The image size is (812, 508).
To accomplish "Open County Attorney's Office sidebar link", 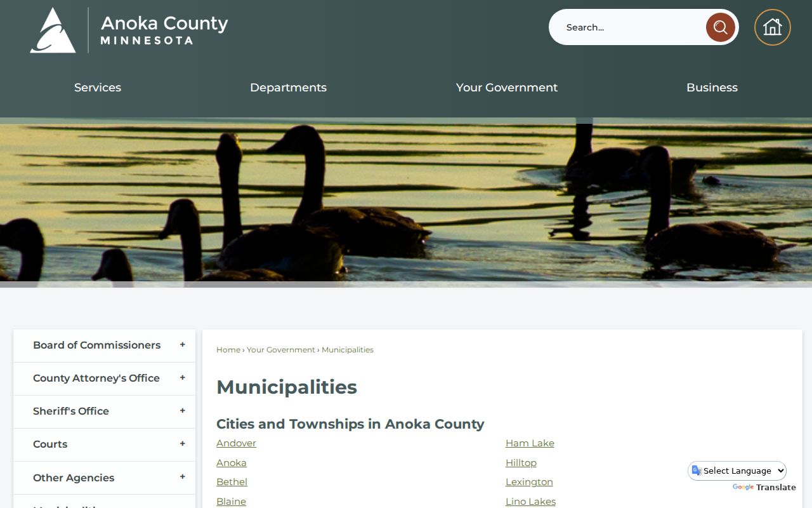I will click(96, 378).
